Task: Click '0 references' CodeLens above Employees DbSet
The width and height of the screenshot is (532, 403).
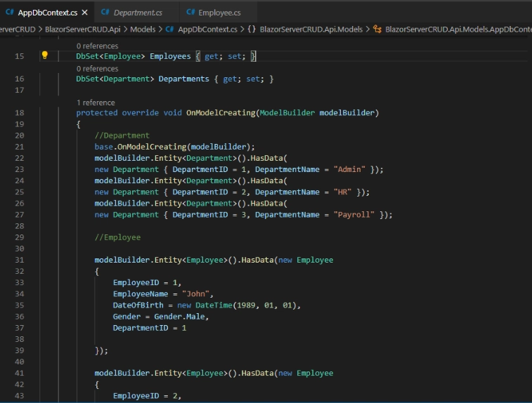Action: coord(97,46)
